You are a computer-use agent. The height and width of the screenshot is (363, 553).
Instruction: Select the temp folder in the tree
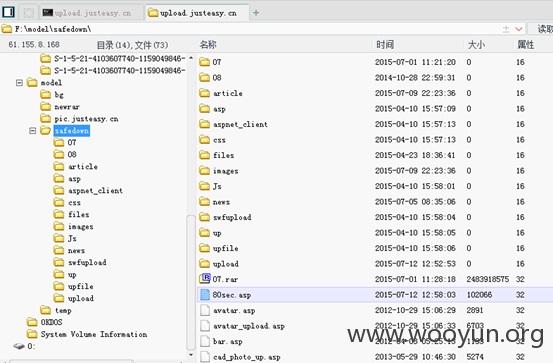click(56, 310)
